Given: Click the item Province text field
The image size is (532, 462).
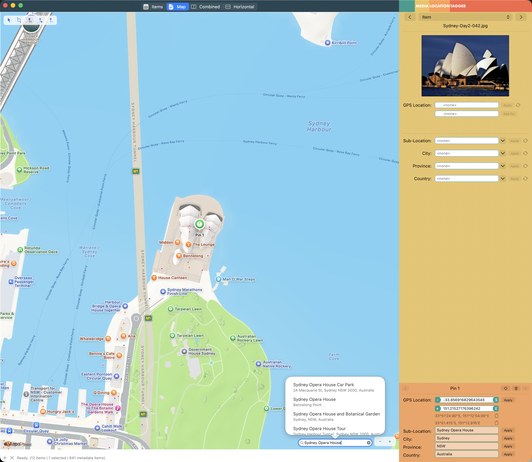Looking at the screenshot, I should click(x=467, y=166).
